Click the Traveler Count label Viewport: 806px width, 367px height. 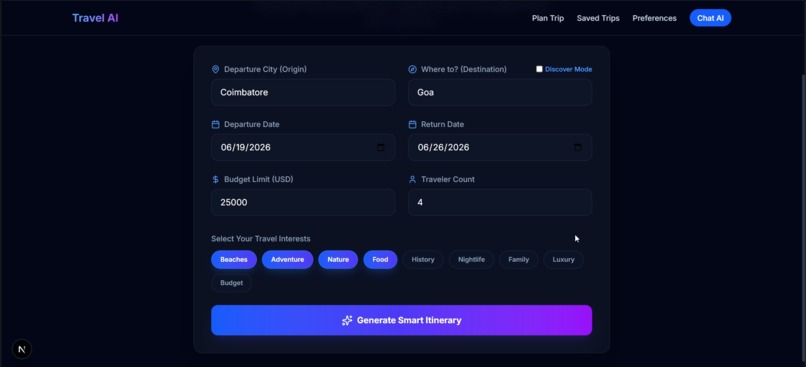click(x=448, y=179)
